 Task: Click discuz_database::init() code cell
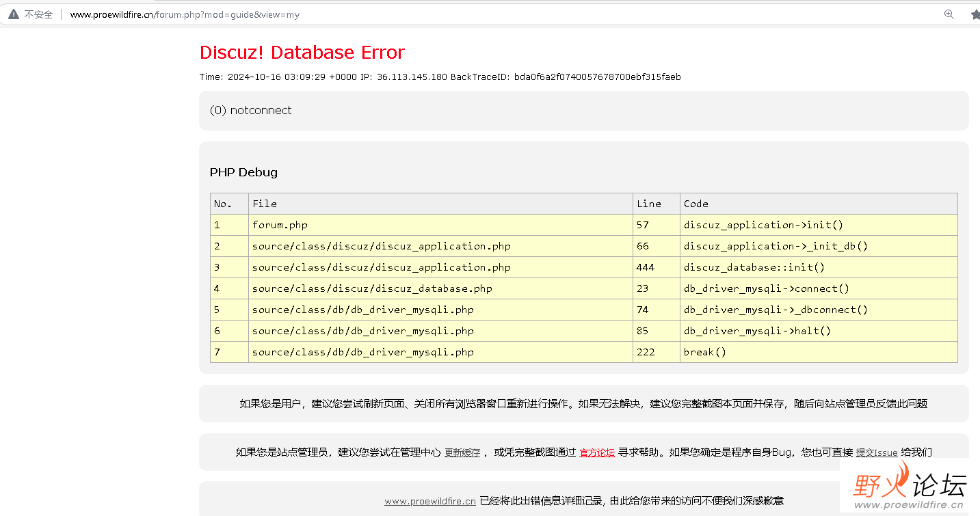pyautogui.click(x=819, y=267)
